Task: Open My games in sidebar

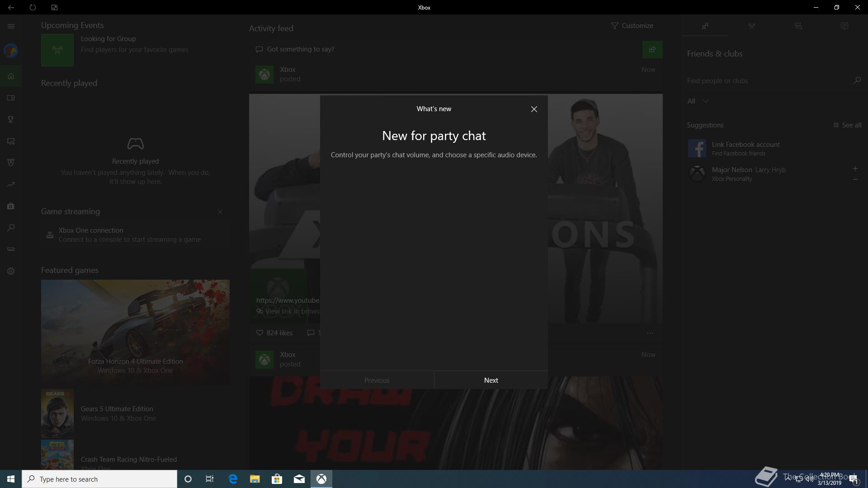Action: coord(11,98)
